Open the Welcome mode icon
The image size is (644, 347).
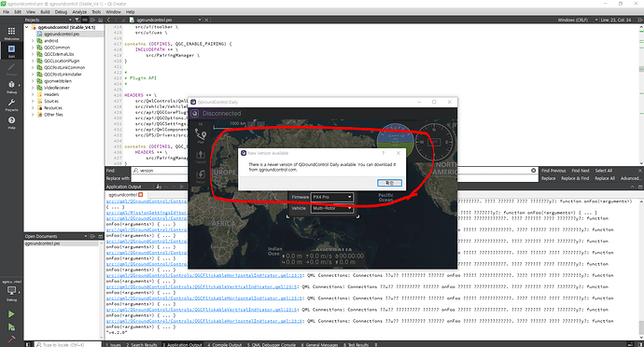tap(11, 34)
